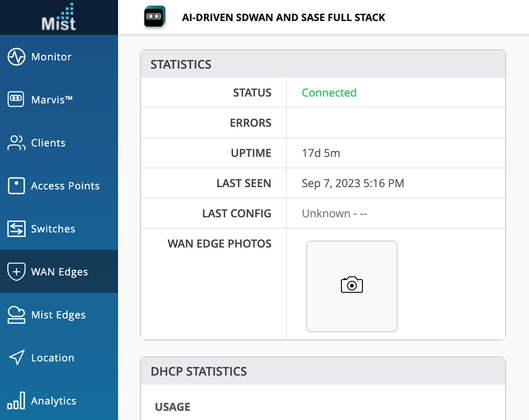Screen dimensions: 529x420
Task: Click the WAN EDGE PHOTOS row label
Action: click(x=219, y=243)
